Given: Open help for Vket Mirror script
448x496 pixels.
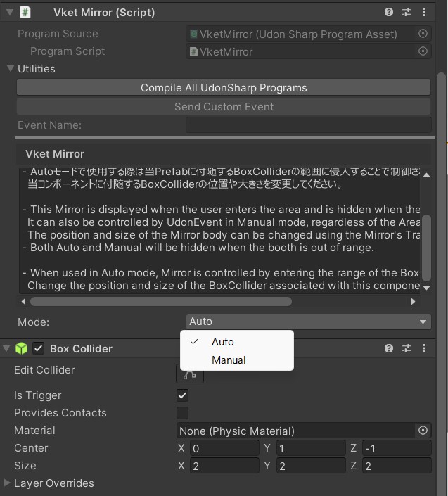Looking at the screenshot, I should click(x=389, y=12).
